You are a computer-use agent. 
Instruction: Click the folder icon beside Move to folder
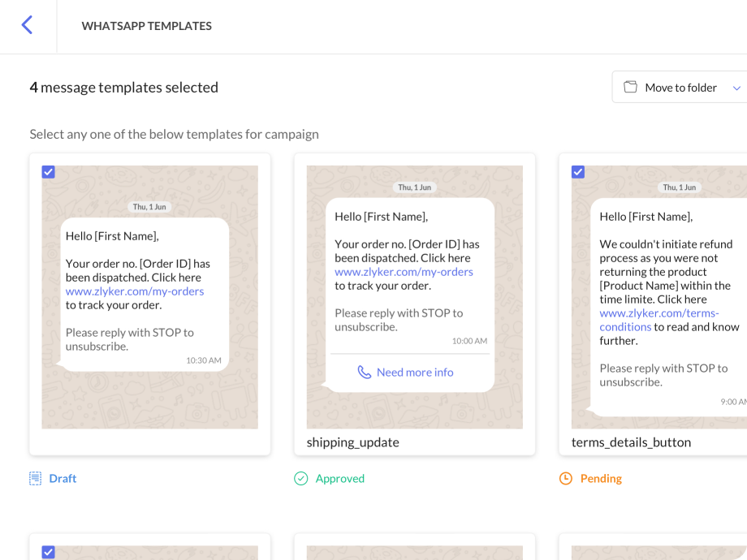[x=630, y=88]
